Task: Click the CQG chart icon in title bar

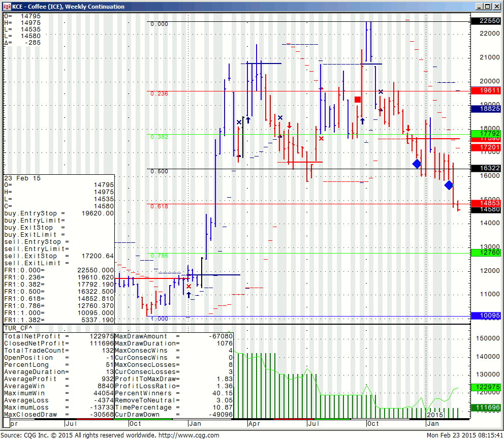Action: pos(7,7)
